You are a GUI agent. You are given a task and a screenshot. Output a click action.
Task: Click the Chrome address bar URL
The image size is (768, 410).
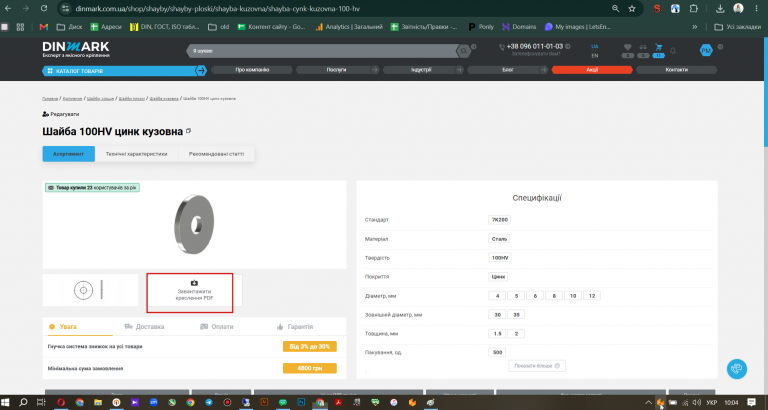click(218, 8)
